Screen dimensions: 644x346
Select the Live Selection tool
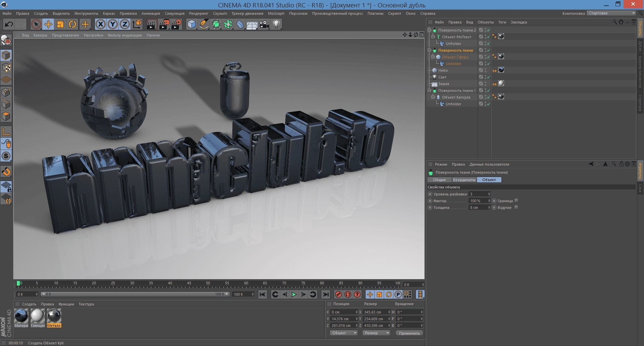36,24
